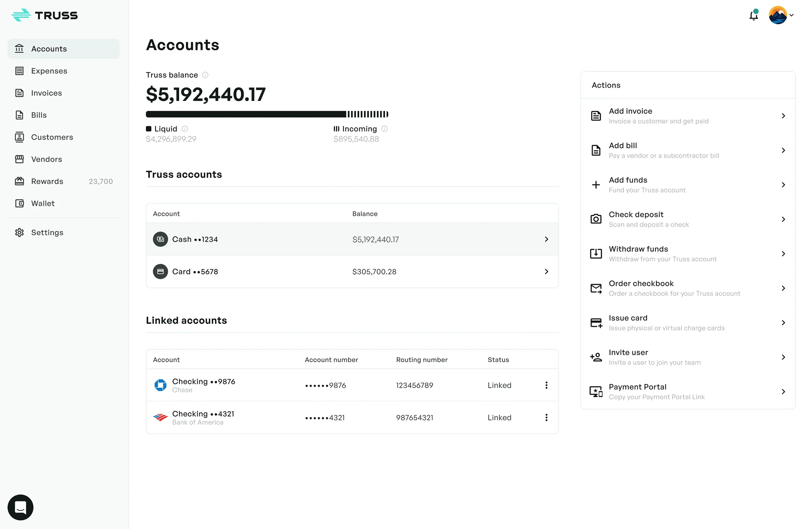
Task: Open Bank of America account options menu
Action: coord(546,417)
